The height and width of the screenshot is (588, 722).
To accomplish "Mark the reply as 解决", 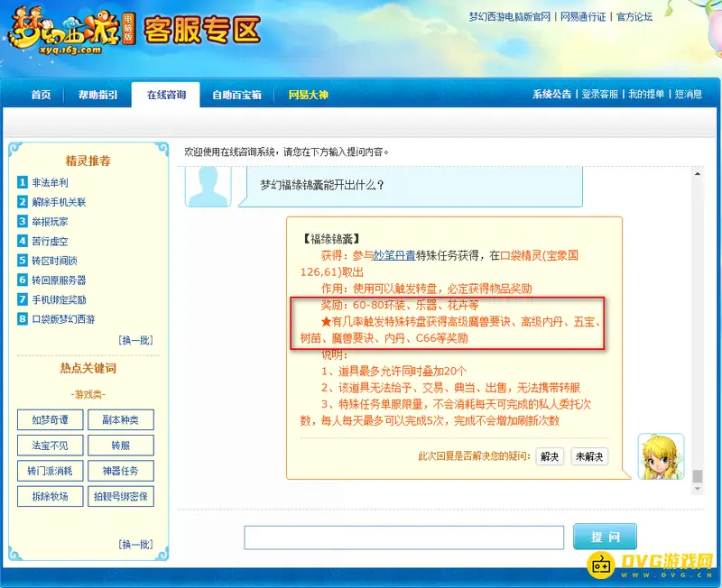I will coord(550,456).
